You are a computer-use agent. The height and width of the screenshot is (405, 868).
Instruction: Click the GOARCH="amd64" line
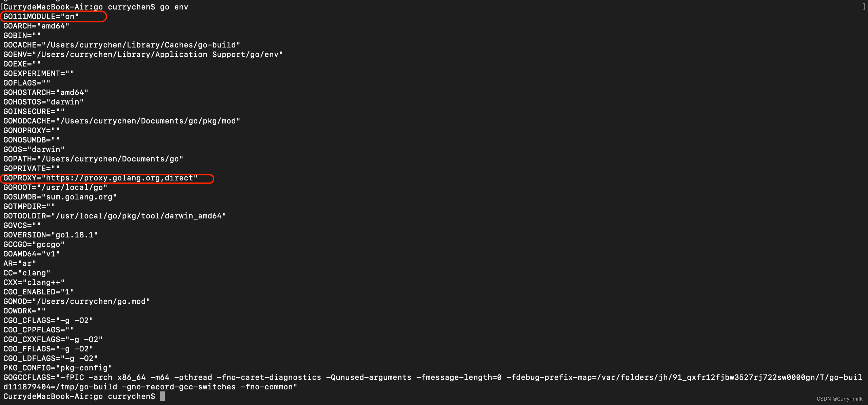(36, 26)
